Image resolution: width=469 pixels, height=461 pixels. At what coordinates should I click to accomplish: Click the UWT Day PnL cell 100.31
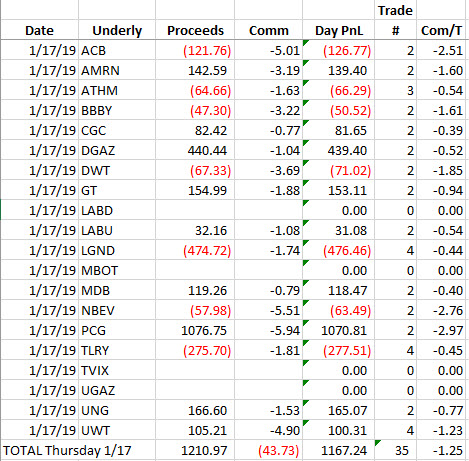[338, 430]
